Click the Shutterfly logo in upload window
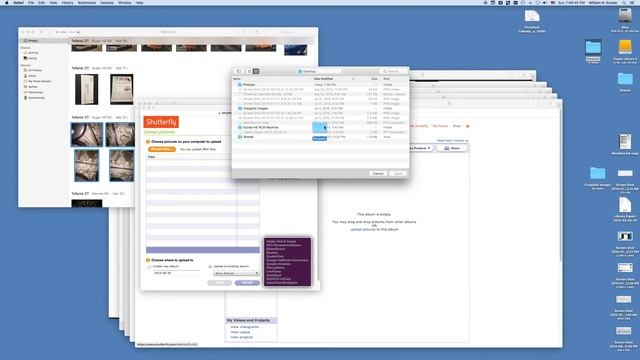The height and width of the screenshot is (360, 640). [x=161, y=122]
